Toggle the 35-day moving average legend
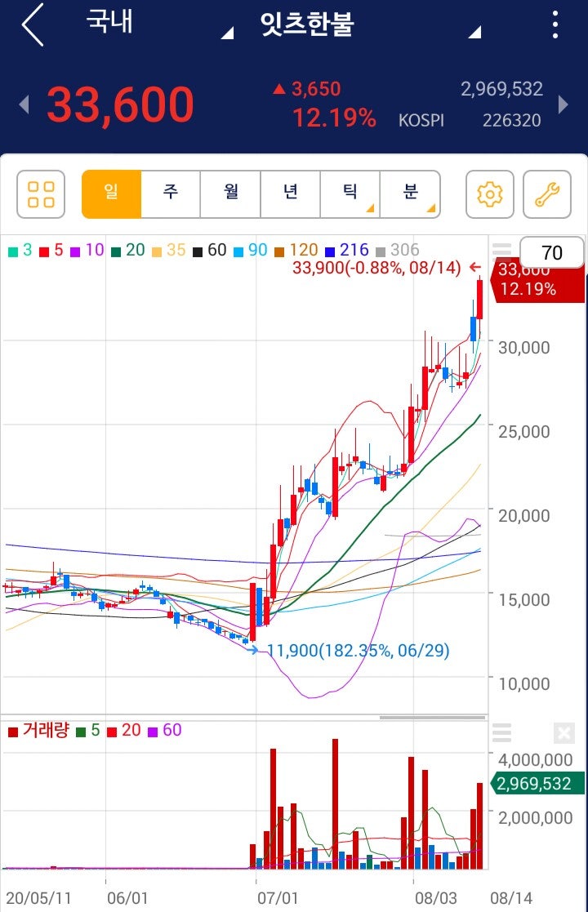588x912 pixels. point(169,251)
